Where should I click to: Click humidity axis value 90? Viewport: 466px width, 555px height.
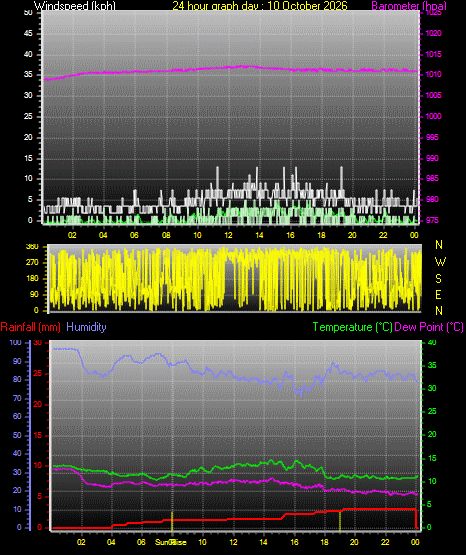pyautogui.click(x=17, y=361)
